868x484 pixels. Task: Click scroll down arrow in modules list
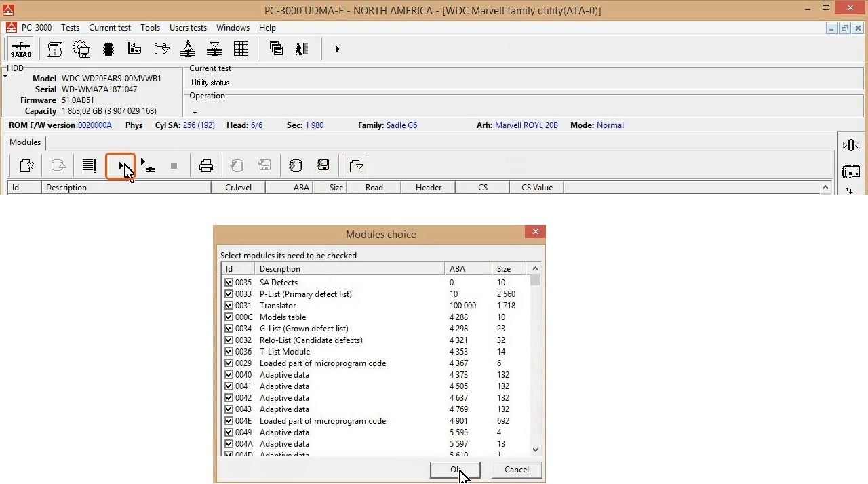click(x=535, y=449)
